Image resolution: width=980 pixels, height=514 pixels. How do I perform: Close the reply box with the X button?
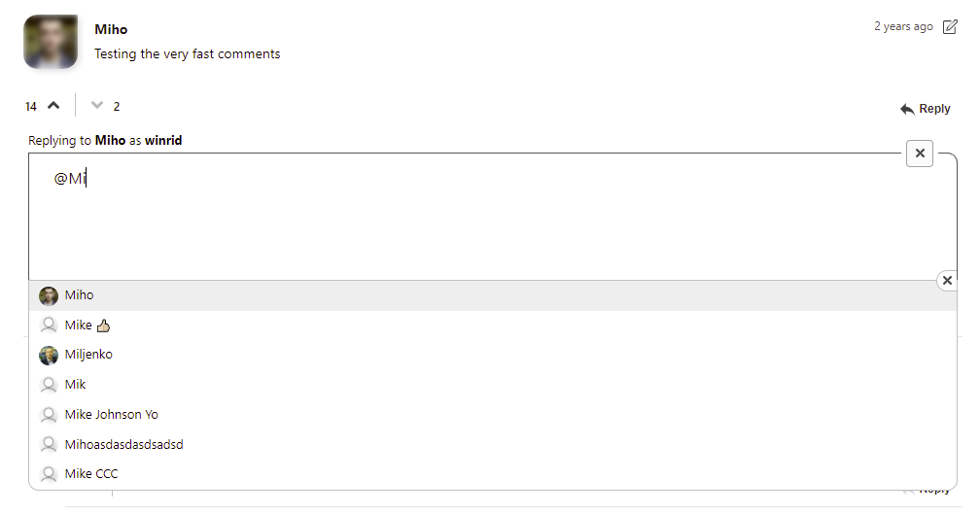[920, 154]
